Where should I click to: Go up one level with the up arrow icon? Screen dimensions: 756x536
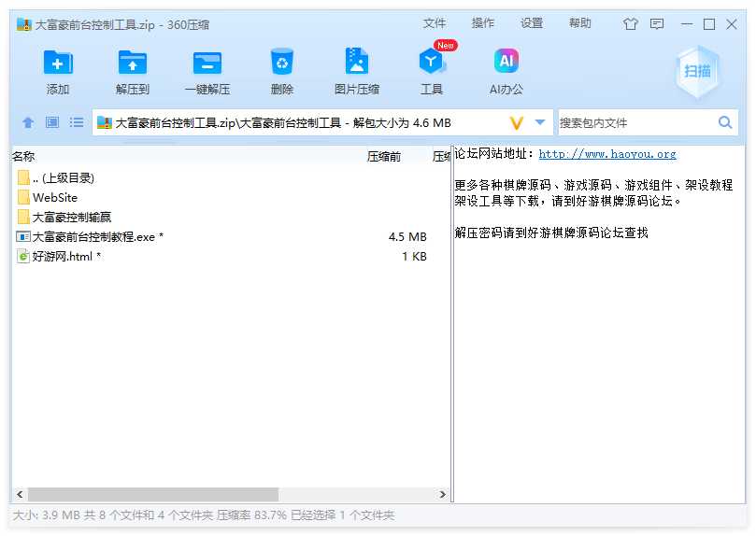(28, 122)
